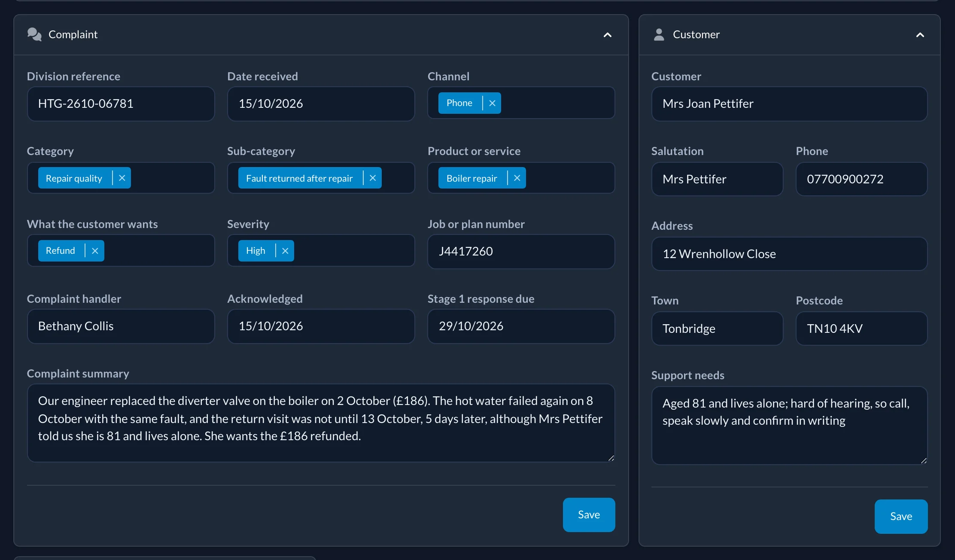955x560 pixels.
Task: Open What the customer wants dropdown
Action: coord(121,250)
